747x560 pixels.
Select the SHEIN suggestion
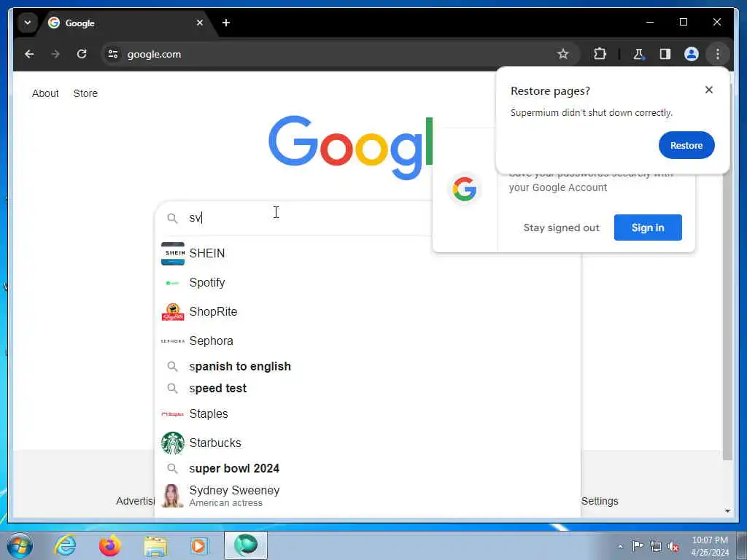tap(368, 253)
